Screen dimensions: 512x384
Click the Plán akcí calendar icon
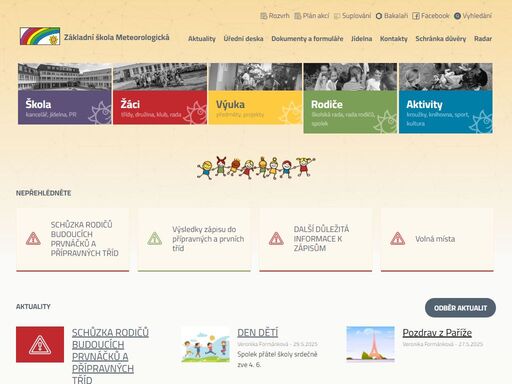[298, 16]
